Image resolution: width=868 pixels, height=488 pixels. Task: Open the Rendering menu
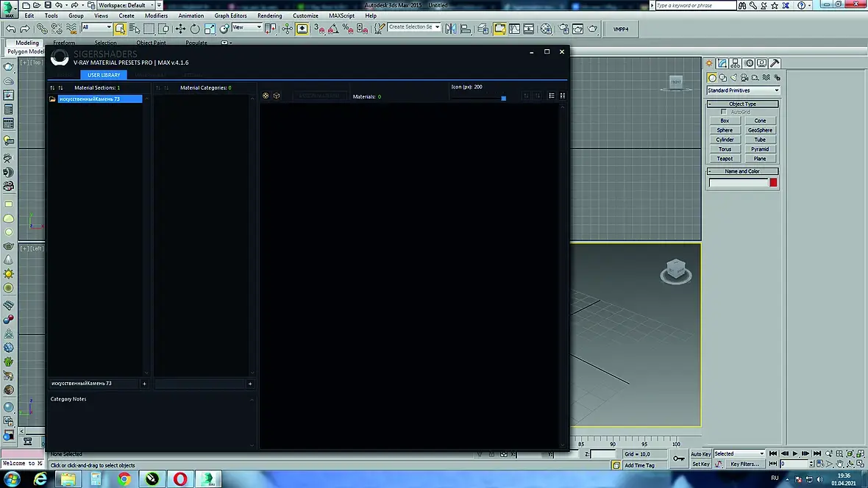click(269, 15)
